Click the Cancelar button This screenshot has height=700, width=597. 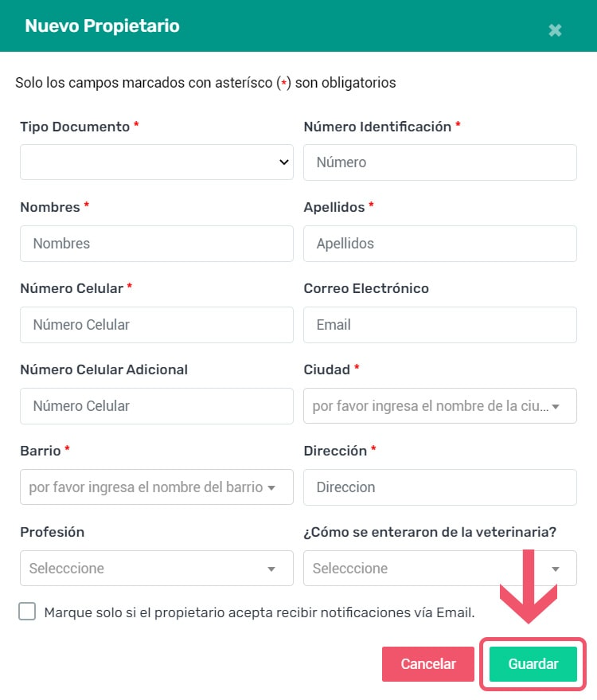[x=428, y=664]
